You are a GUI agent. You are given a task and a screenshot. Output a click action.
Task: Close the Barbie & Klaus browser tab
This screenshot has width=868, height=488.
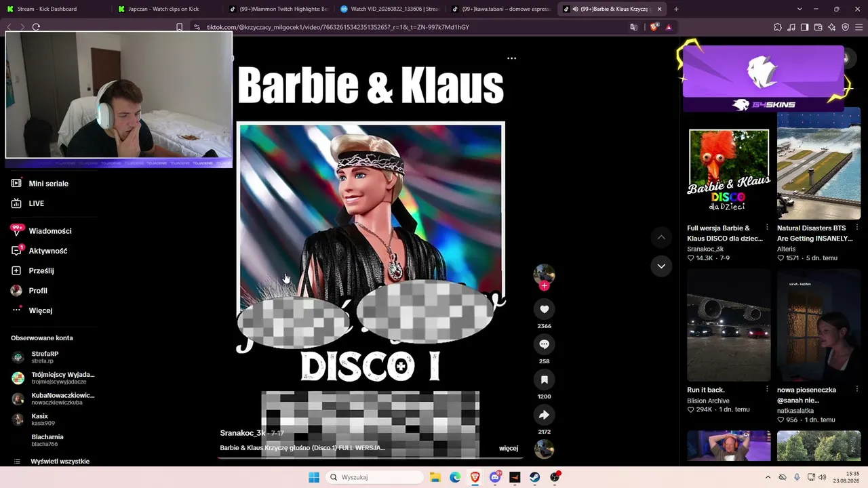pos(659,9)
